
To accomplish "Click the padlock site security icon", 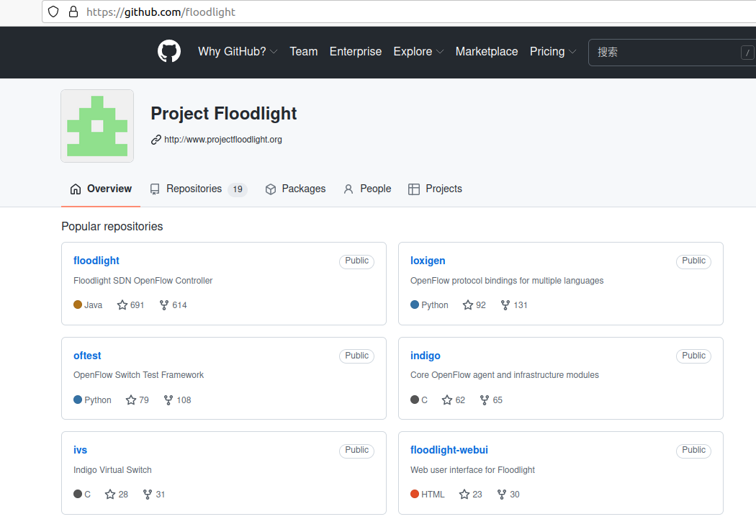I will [73, 12].
